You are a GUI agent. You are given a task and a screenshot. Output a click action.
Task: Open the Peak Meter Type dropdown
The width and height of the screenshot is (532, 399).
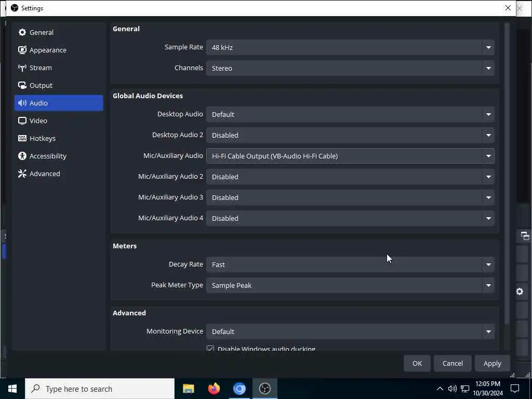tap(350, 285)
